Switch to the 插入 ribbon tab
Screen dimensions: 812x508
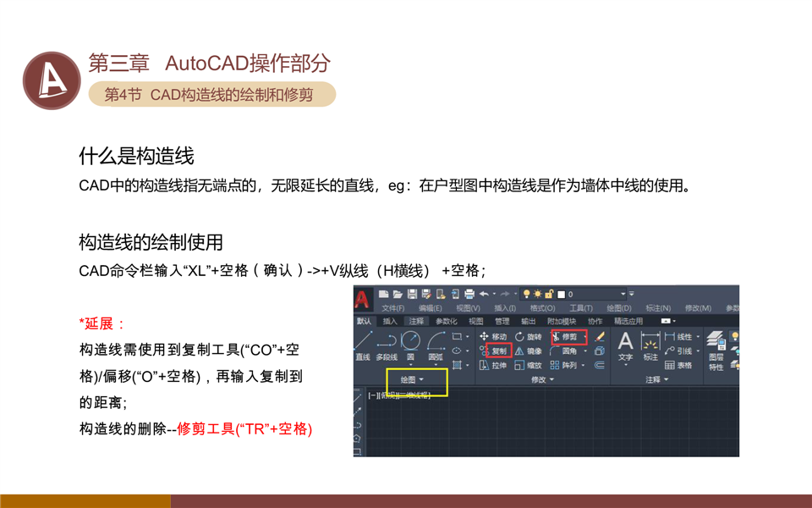(390, 322)
